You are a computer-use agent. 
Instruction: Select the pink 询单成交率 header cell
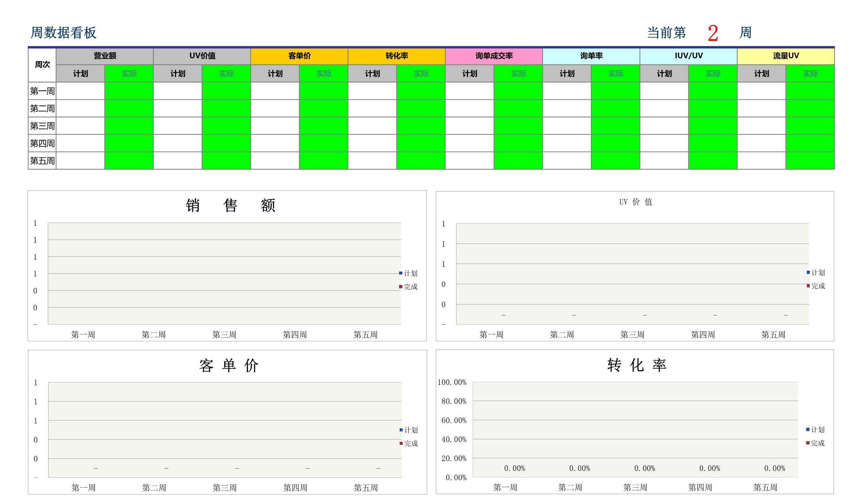coord(494,55)
